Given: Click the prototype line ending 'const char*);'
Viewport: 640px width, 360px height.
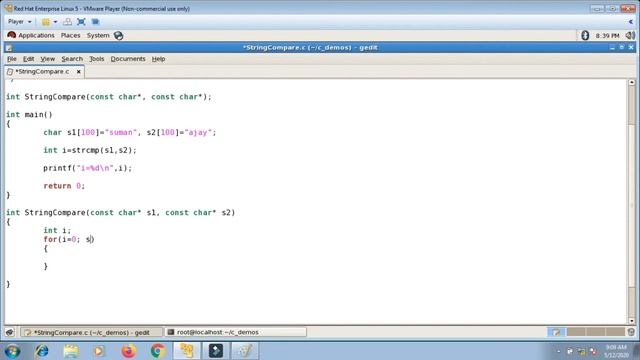Looking at the screenshot, I should click(109, 97).
